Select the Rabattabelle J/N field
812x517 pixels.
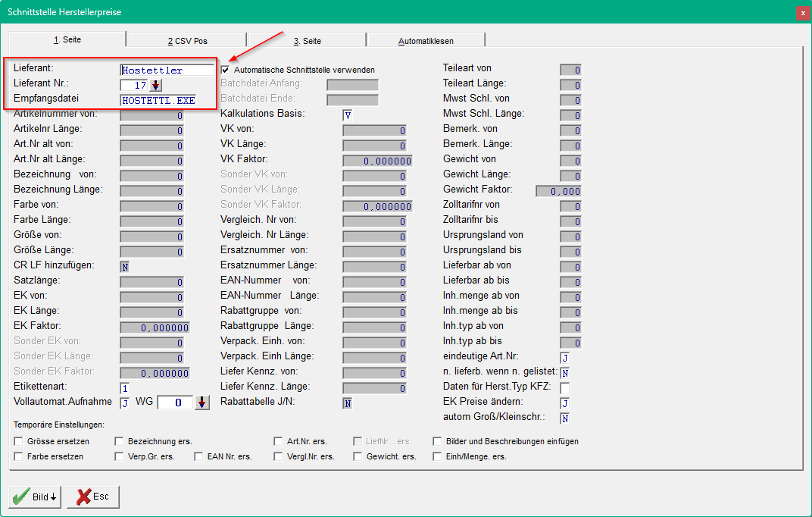pyautogui.click(x=348, y=403)
